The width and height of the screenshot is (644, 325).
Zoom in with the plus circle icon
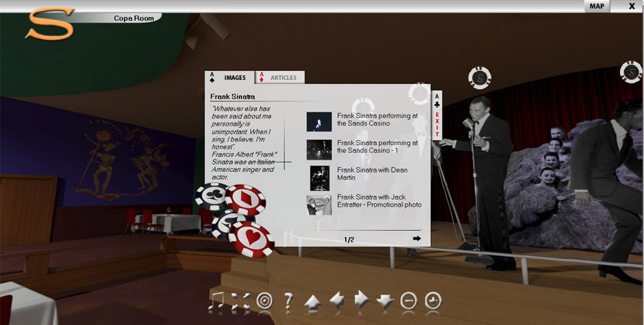point(433,301)
